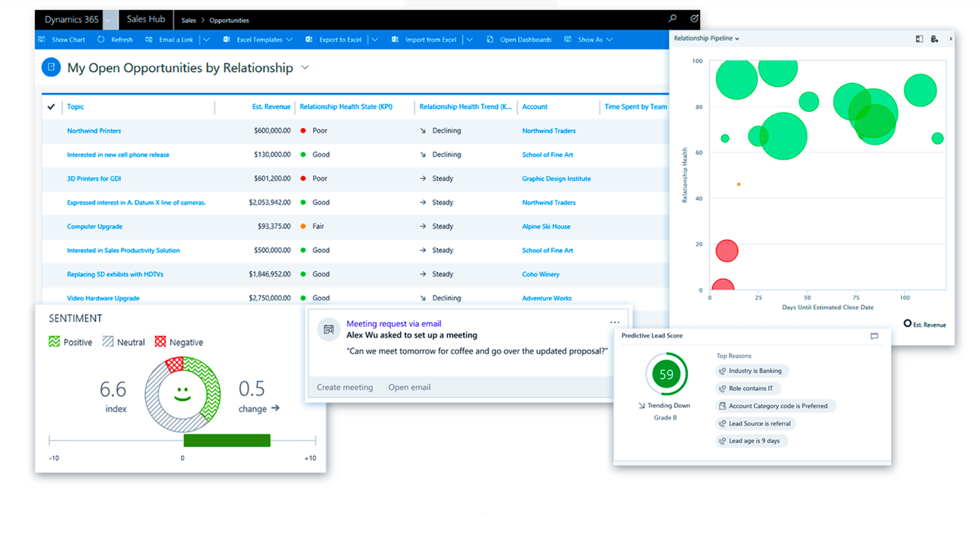
Task: Click the Industry is Banking reason icon
Action: [722, 371]
